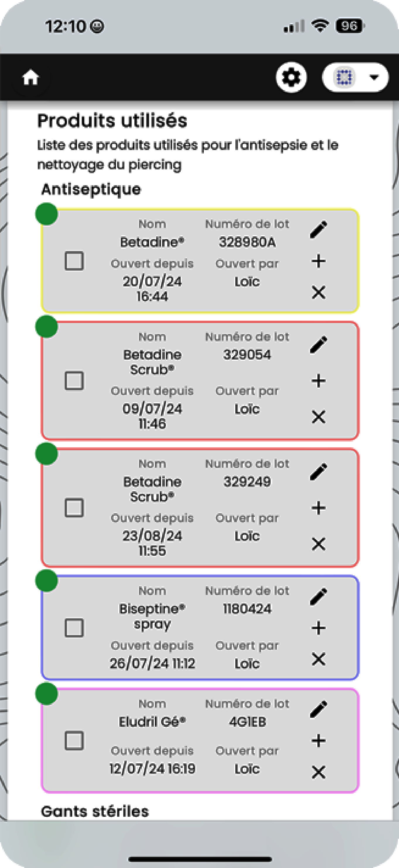Delete Eludril Gé entry with X icon
The height and width of the screenshot is (868, 399).
(x=318, y=772)
